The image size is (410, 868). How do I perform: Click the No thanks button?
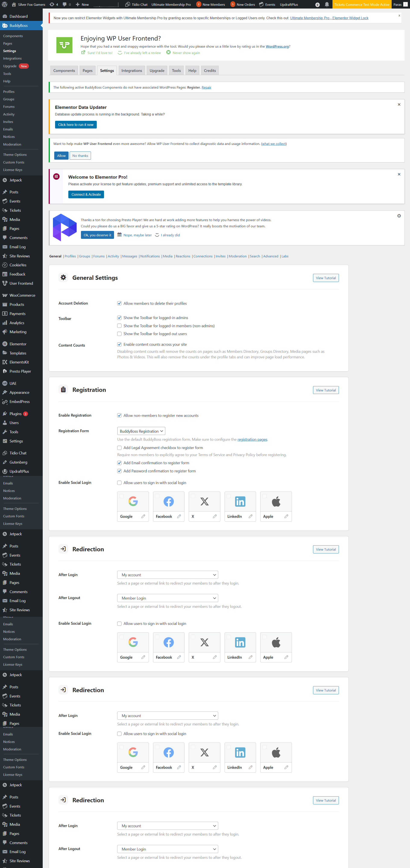[x=80, y=155]
